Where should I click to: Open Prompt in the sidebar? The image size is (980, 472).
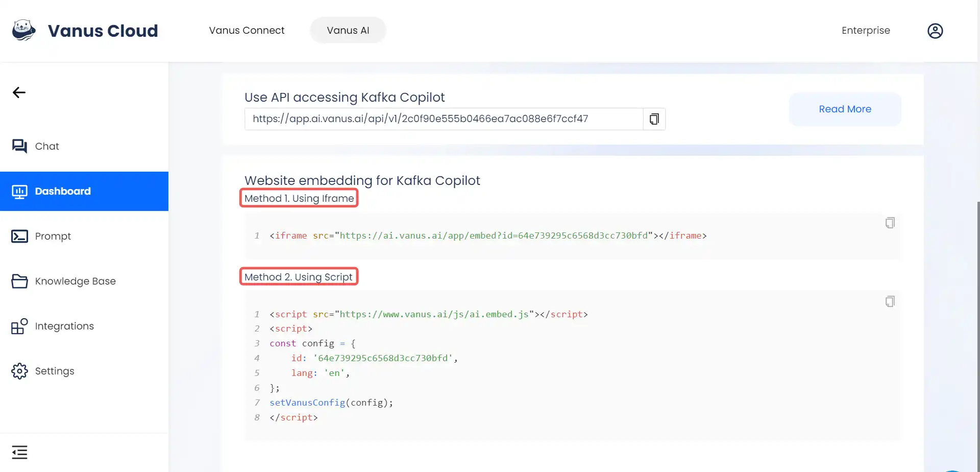[84, 236]
